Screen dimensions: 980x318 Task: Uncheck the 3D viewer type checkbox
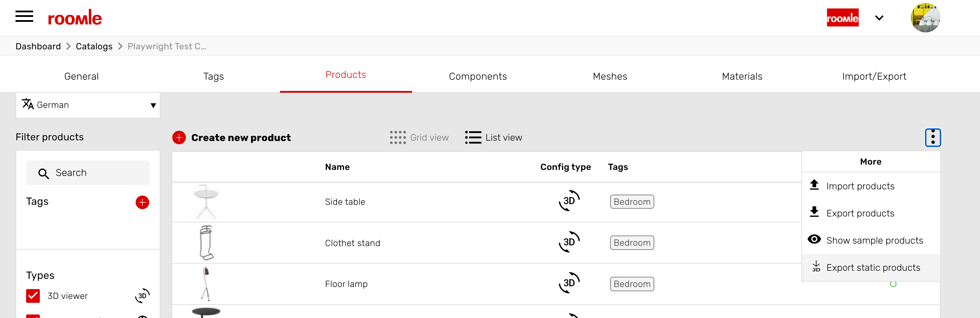point(33,295)
